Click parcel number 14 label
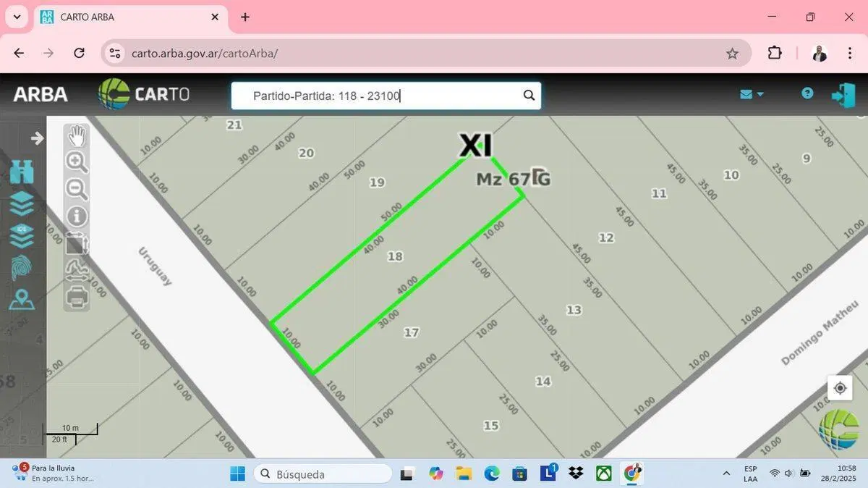This screenshot has width=868, height=488. 542,382
